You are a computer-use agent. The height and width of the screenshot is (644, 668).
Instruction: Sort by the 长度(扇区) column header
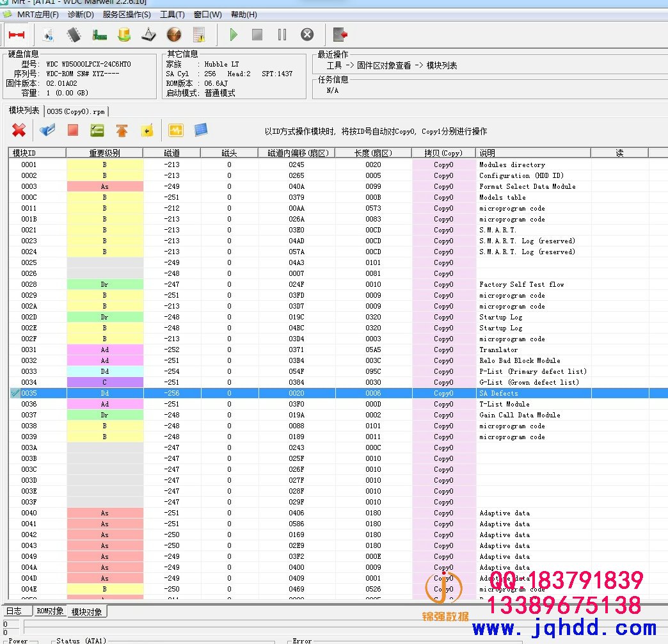tap(373, 153)
